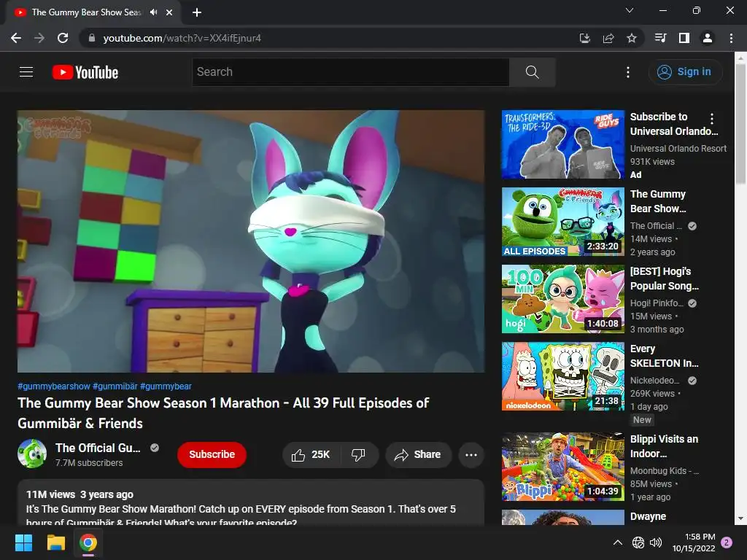Click 'Every SKELETON In...' video title
The width and height of the screenshot is (747, 560).
(665, 356)
